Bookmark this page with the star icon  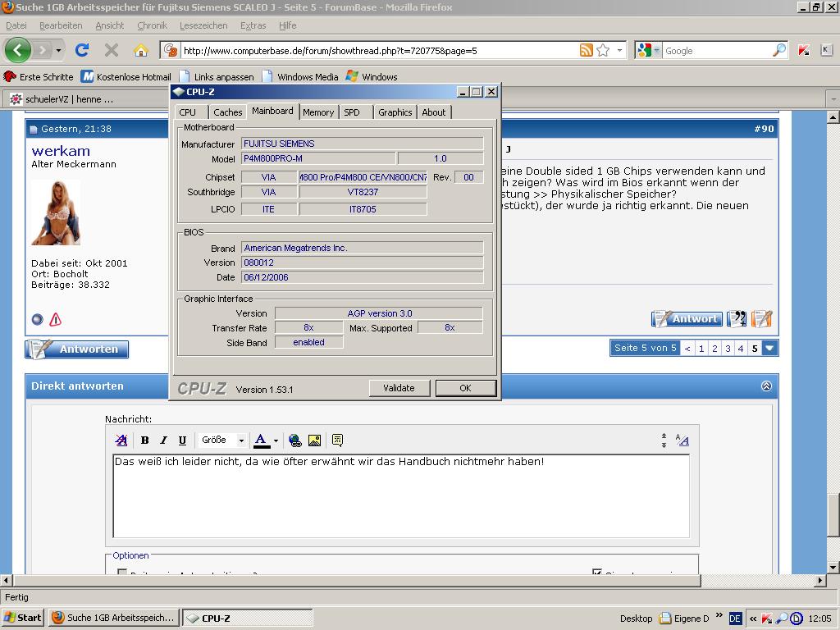tap(603, 50)
